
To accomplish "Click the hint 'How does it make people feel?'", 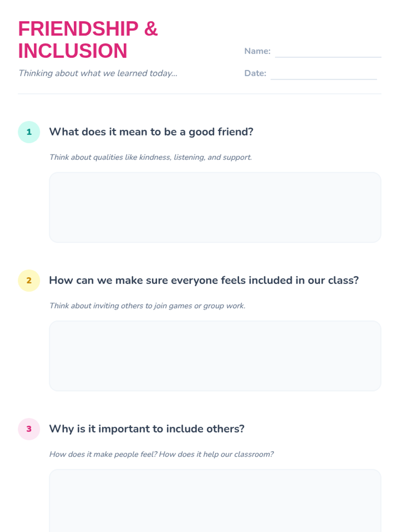I will click(161, 454).
